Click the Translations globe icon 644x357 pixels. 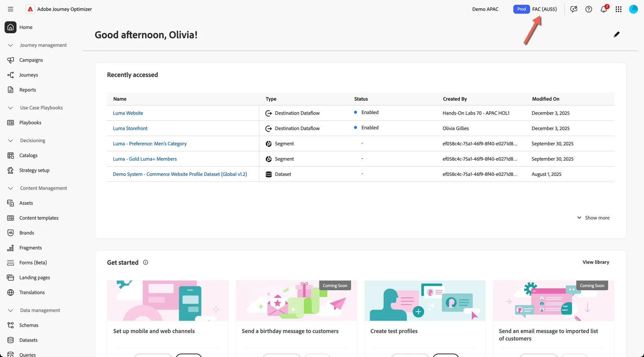[10, 293]
